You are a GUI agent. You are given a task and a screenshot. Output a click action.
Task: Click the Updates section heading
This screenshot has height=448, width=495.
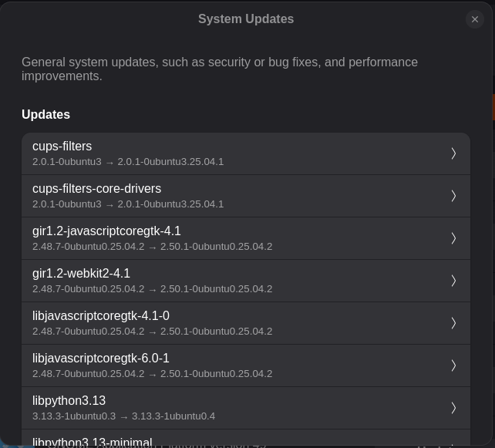click(x=45, y=115)
